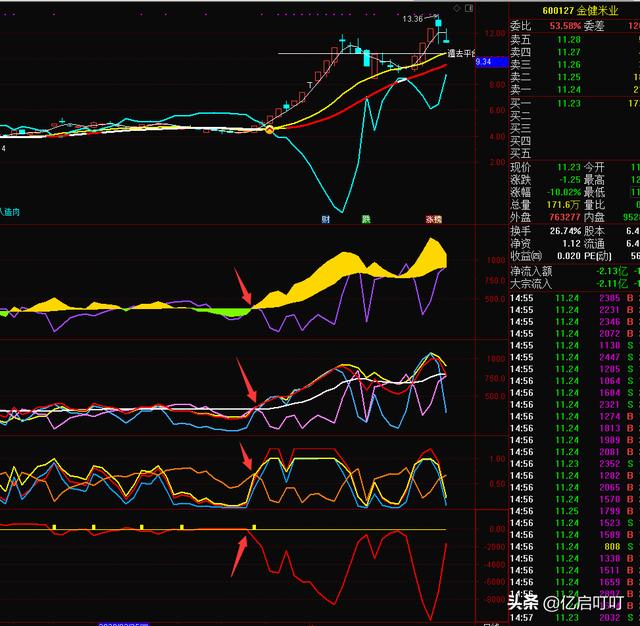Select the 卖五 11.28 ask row
This screenshot has height=626, width=640.
coord(574,40)
